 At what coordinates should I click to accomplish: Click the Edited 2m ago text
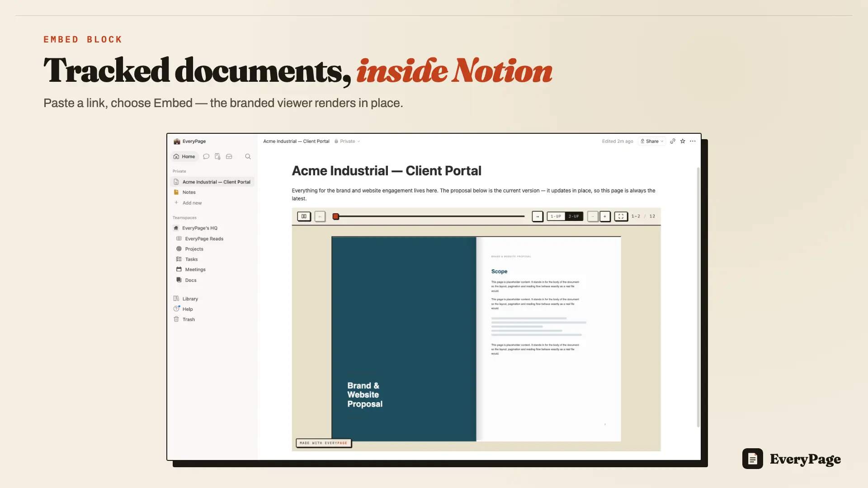[617, 141]
